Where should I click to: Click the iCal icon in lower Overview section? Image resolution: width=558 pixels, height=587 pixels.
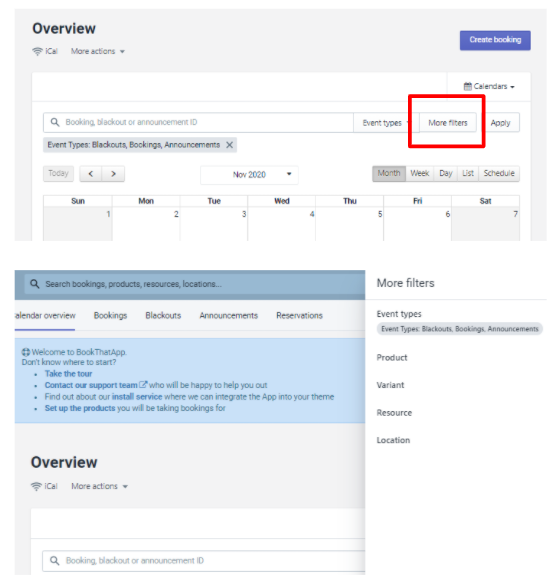tap(36, 486)
